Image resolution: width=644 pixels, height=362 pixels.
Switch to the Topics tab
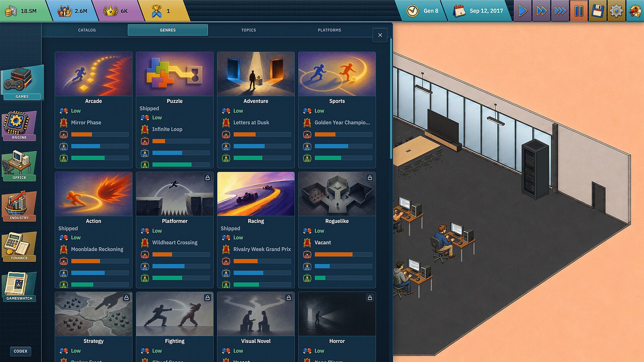tap(249, 30)
